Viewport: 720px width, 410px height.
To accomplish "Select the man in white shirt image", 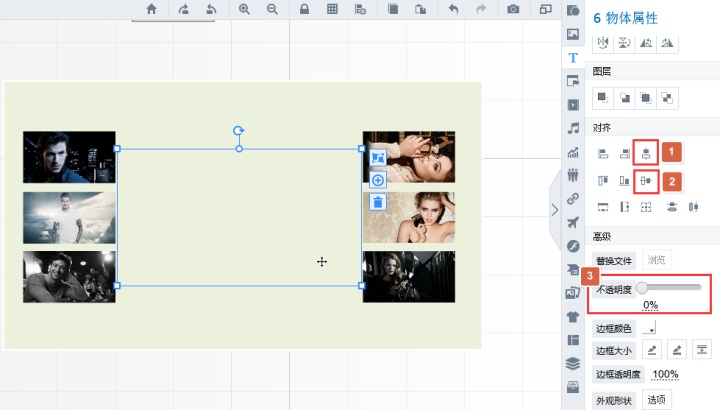I will (69, 218).
